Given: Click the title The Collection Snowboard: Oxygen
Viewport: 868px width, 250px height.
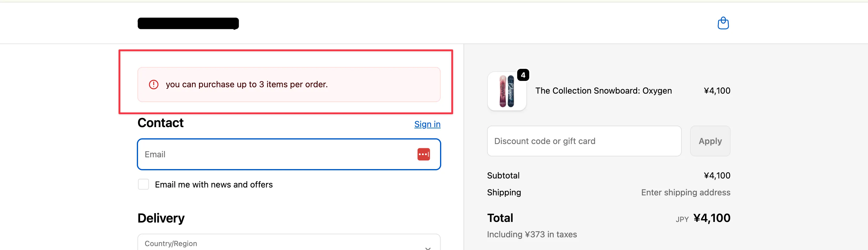Looking at the screenshot, I should [x=603, y=90].
